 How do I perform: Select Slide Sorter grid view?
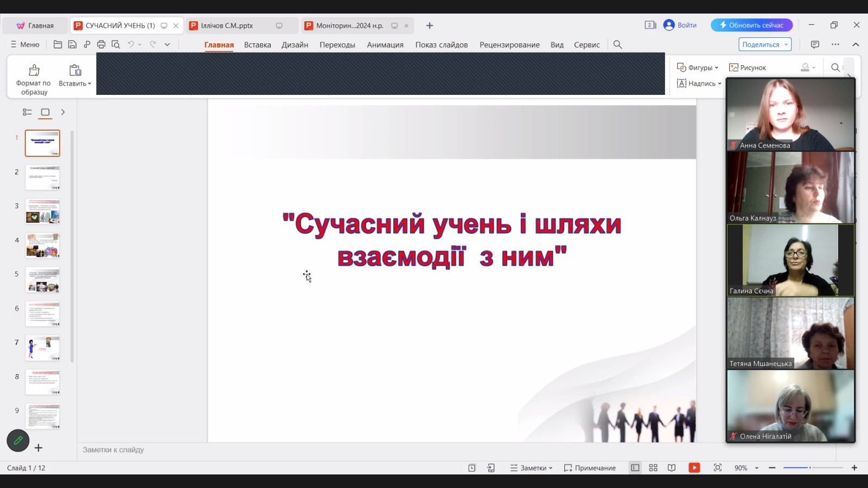click(x=653, y=467)
